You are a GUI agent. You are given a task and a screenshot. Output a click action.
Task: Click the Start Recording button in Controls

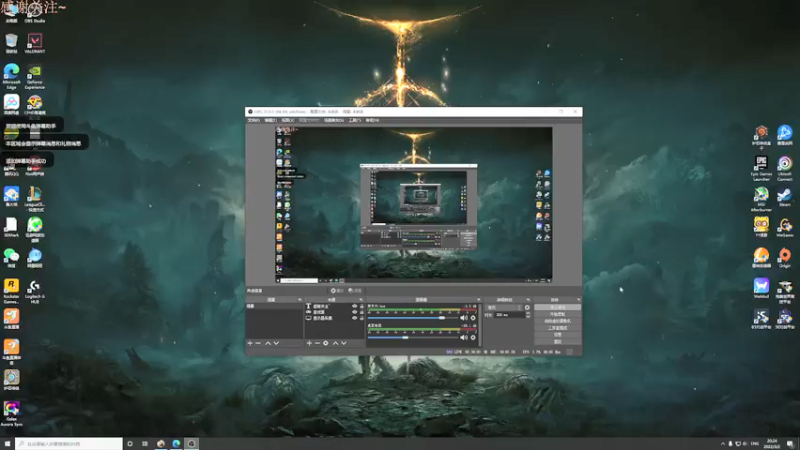click(x=557, y=314)
